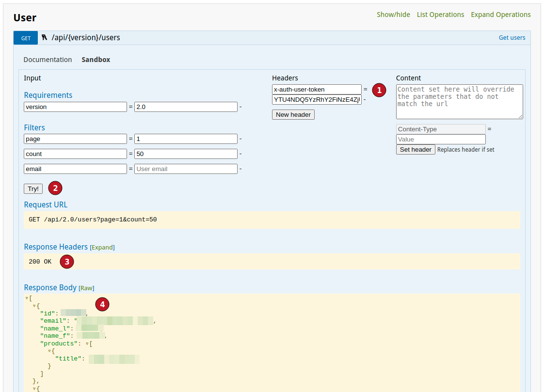Remove the x-auth-user-token header with its minus

coord(365,99)
